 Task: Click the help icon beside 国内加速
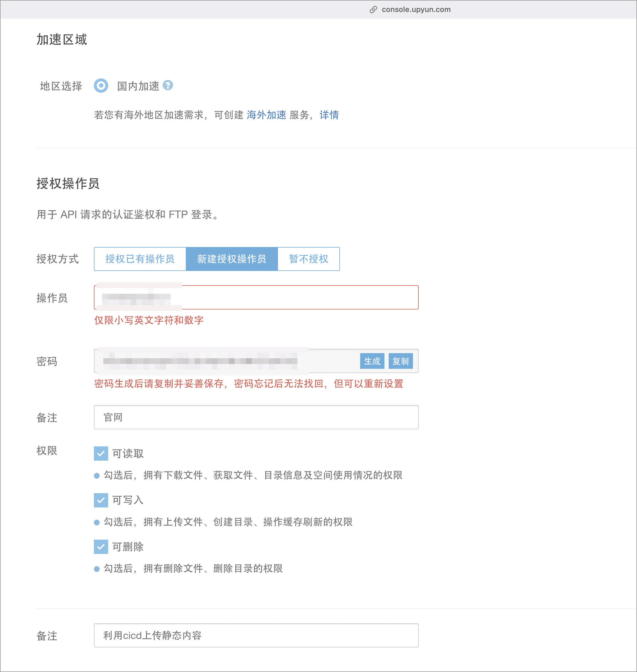point(169,86)
